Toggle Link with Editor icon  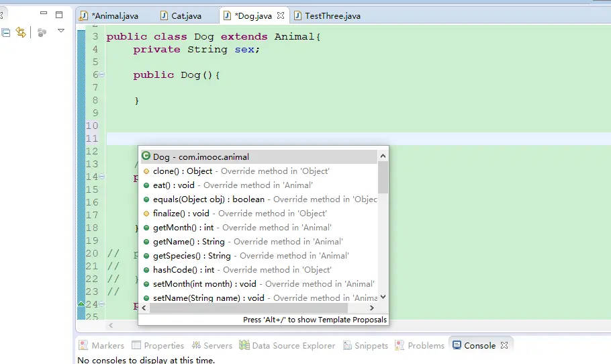(21, 32)
